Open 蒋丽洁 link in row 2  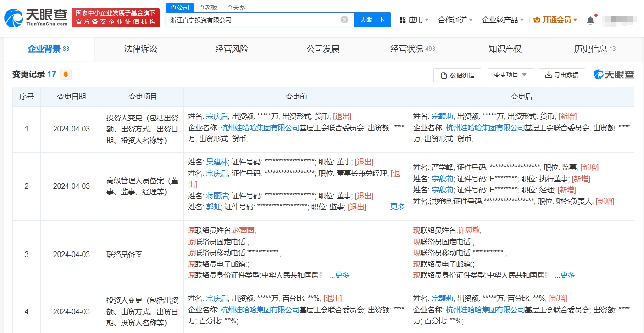[x=217, y=196]
